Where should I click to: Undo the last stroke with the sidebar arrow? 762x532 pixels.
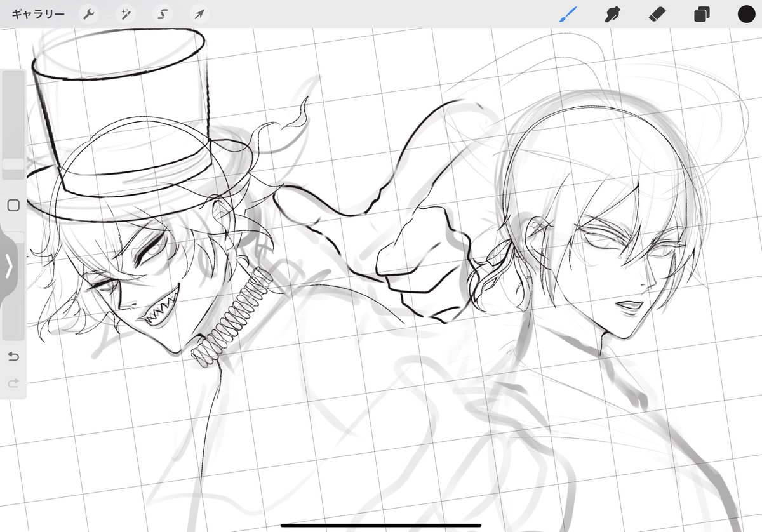13,357
